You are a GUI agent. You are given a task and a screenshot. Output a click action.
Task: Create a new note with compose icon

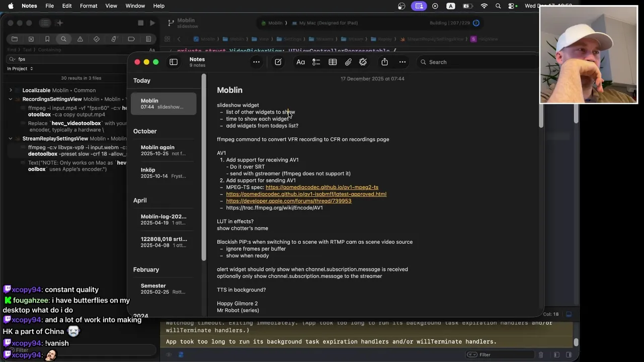(278, 62)
